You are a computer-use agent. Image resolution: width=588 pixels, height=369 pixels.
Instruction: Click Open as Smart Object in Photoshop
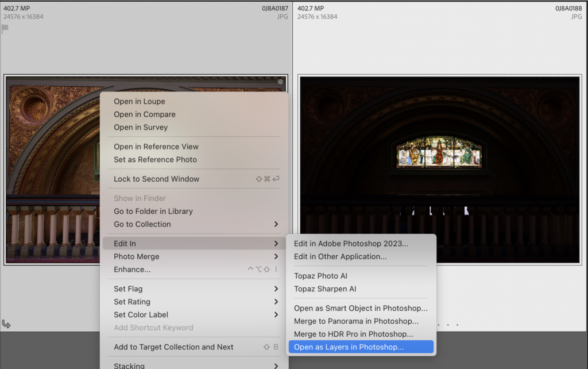(361, 308)
